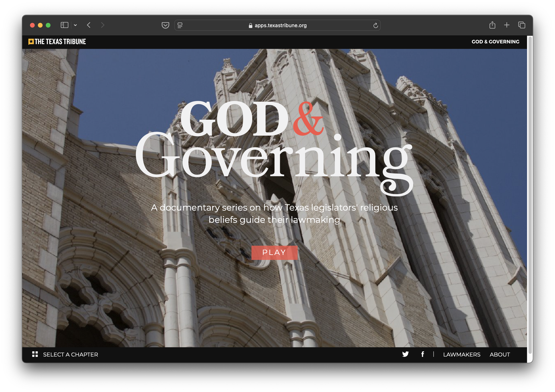Screen dimensions: 555x392
Task: Click the reader page-settings icon
Action: tap(180, 25)
